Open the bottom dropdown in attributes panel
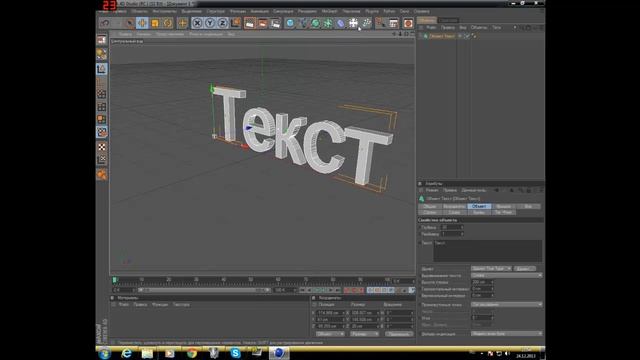640x360 pixels. [507, 334]
